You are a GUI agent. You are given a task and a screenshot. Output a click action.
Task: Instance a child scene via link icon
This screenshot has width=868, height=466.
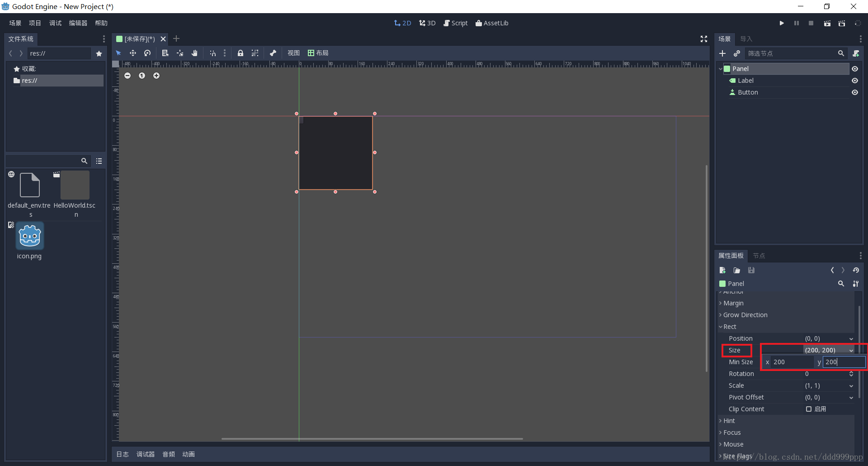tap(737, 53)
